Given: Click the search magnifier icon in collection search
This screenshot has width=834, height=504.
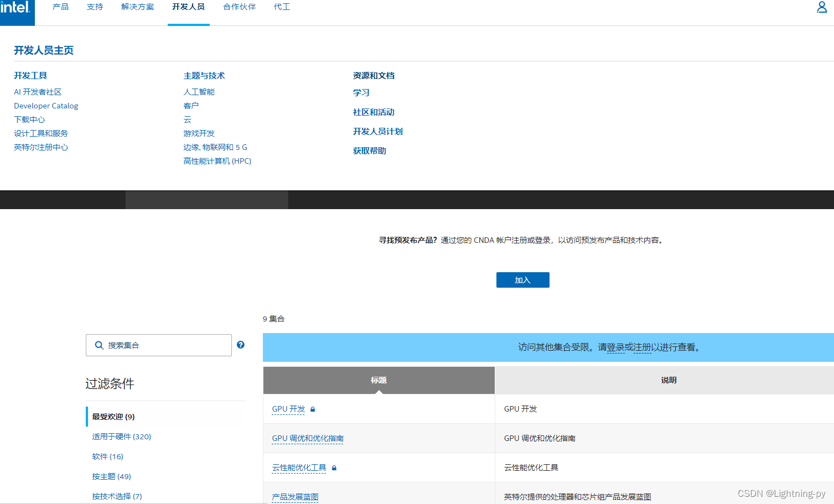Looking at the screenshot, I should point(99,345).
